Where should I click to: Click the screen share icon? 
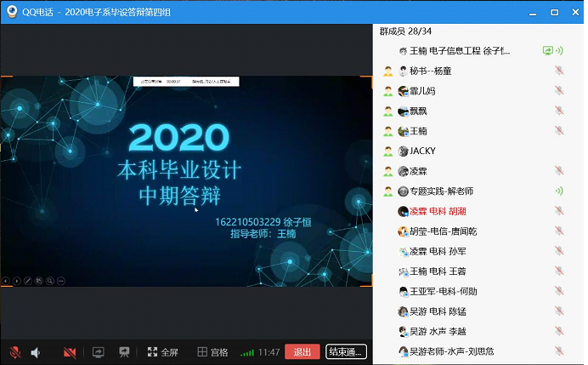click(98, 352)
